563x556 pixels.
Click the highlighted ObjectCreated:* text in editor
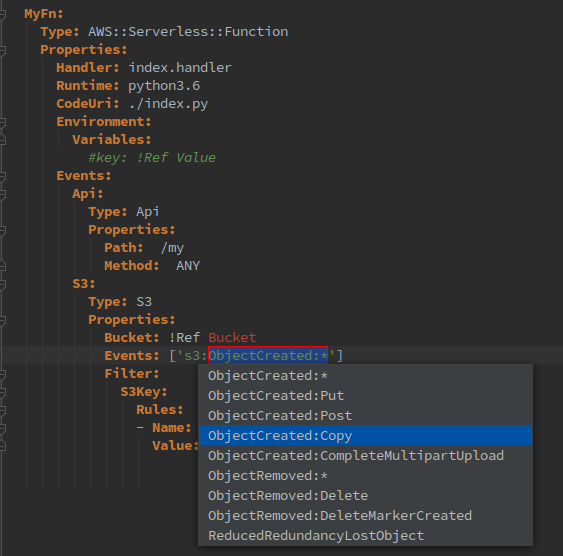[x=268, y=355]
